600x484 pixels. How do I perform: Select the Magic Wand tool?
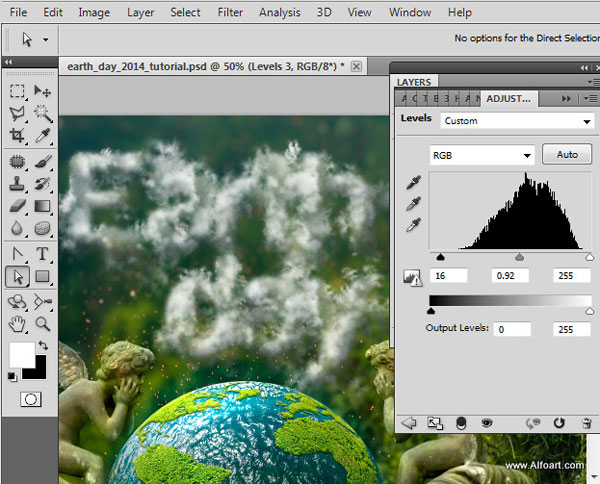click(x=42, y=113)
